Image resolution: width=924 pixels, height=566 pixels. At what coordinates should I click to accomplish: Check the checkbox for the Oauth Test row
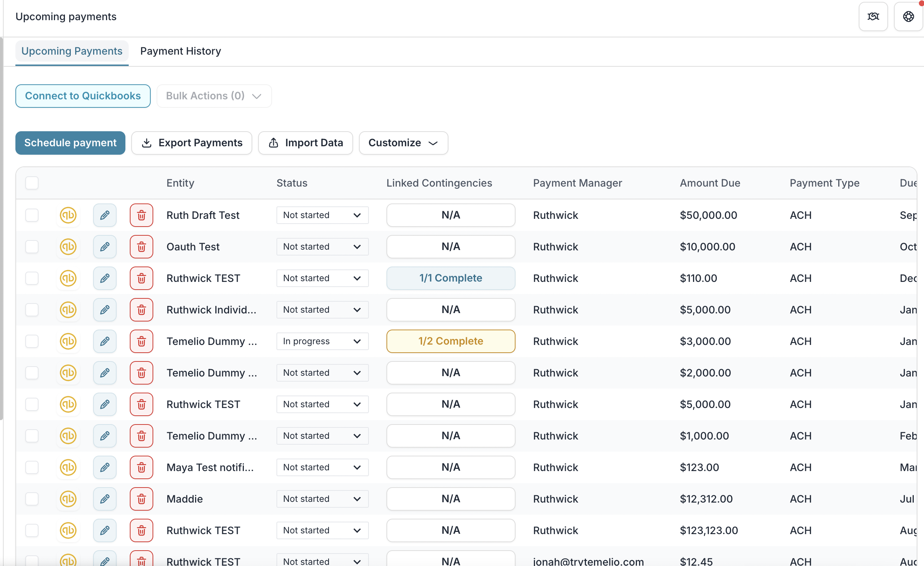32,247
